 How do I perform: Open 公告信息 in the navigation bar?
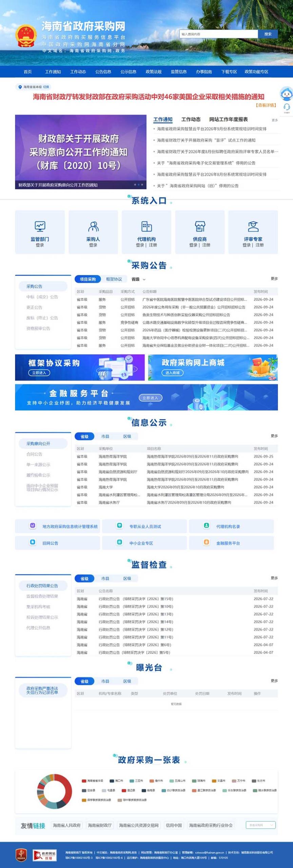pyautogui.click(x=103, y=72)
